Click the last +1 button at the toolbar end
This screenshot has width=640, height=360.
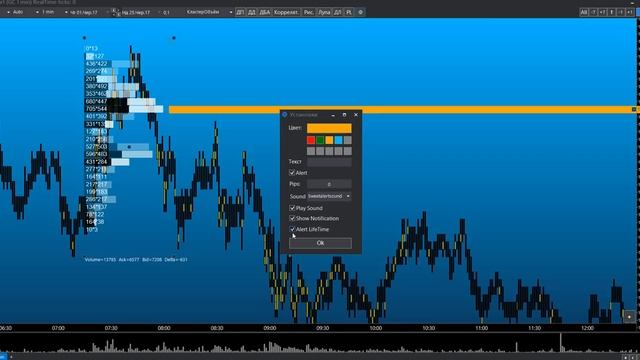point(630,12)
